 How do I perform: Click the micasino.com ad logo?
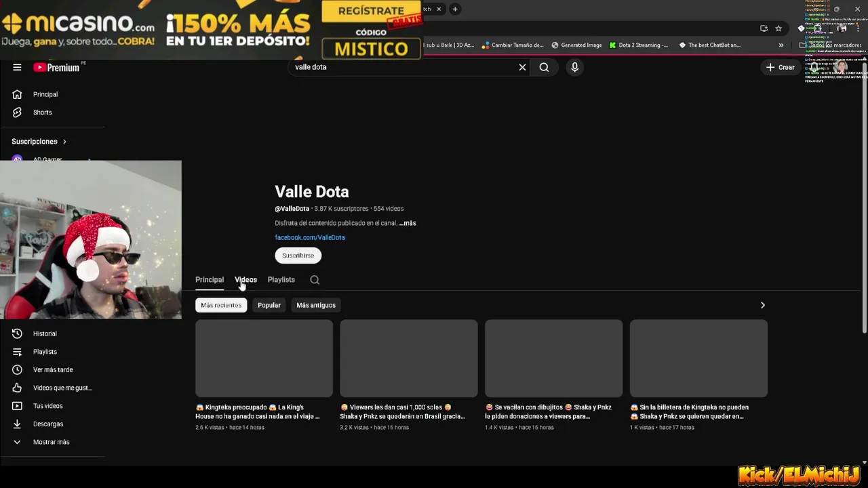click(x=79, y=24)
